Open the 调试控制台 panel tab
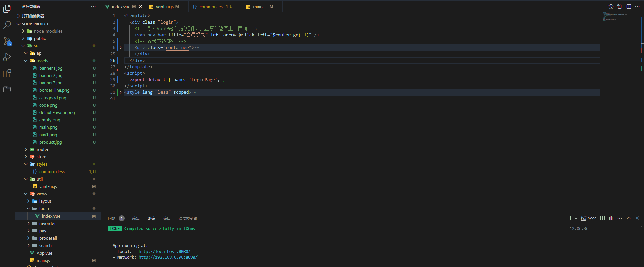Viewport: 644px width, 267px height. click(188, 218)
